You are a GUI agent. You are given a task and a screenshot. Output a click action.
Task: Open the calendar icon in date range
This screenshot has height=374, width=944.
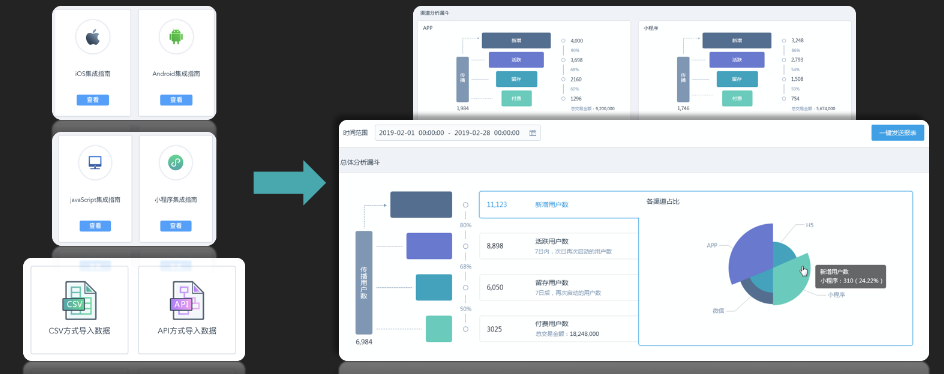[x=533, y=132]
